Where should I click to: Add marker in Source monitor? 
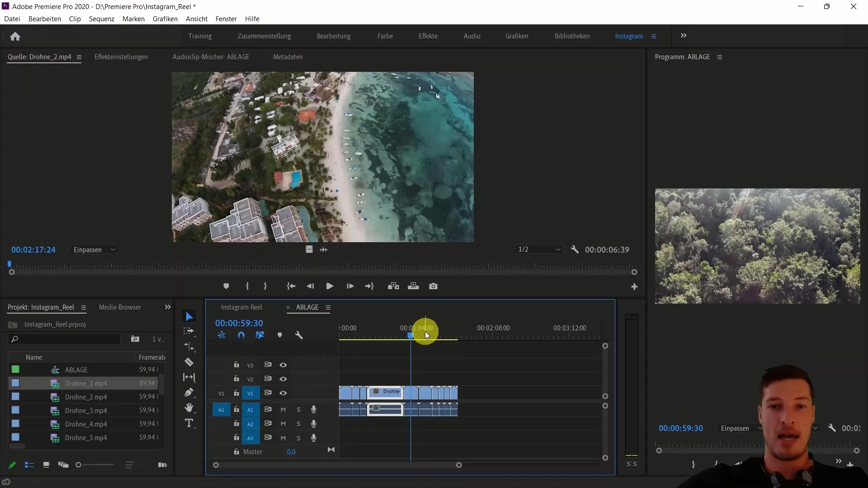pyautogui.click(x=226, y=286)
